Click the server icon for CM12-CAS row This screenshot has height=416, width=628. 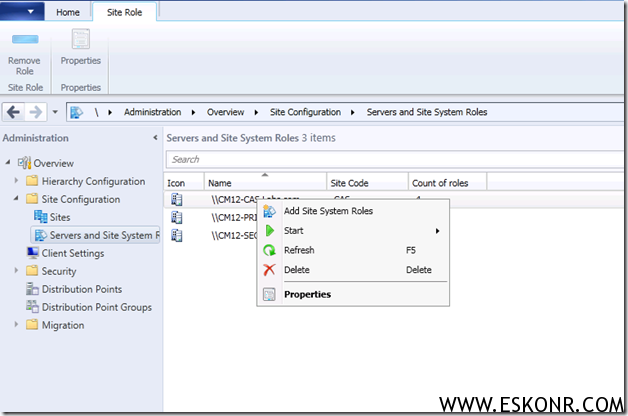click(177, 199)
